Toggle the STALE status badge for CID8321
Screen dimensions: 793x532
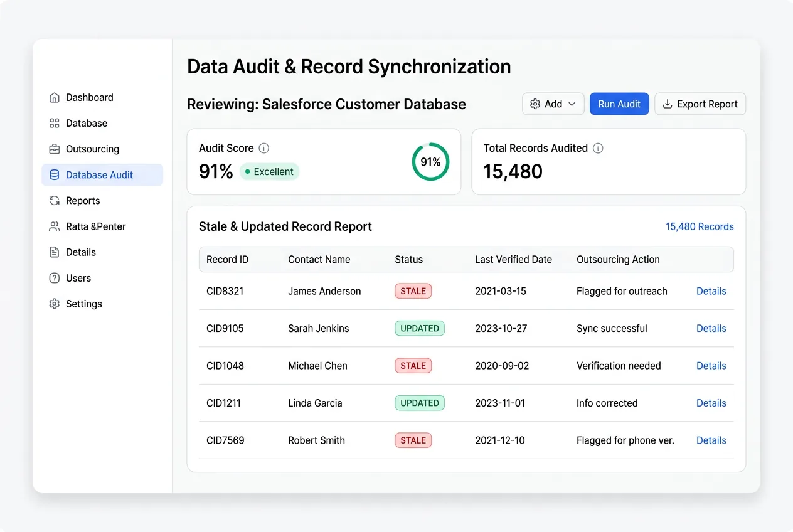coord(413,290)
